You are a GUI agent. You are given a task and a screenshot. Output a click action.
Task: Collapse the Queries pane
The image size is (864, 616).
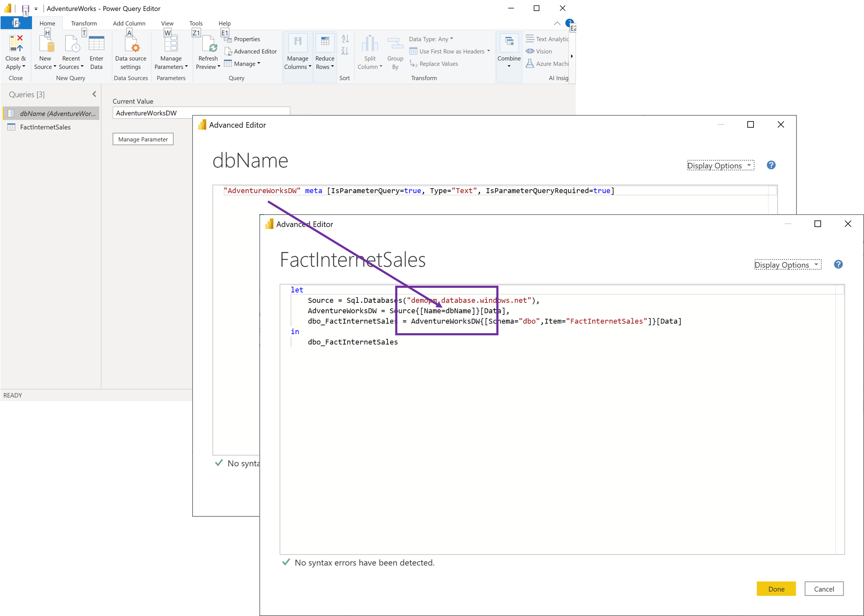(x=94, y=94)
